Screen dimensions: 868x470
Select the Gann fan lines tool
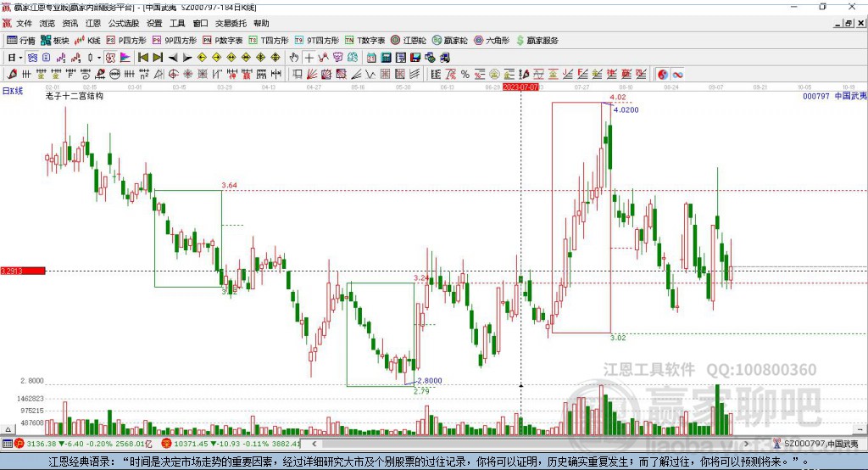312,74
